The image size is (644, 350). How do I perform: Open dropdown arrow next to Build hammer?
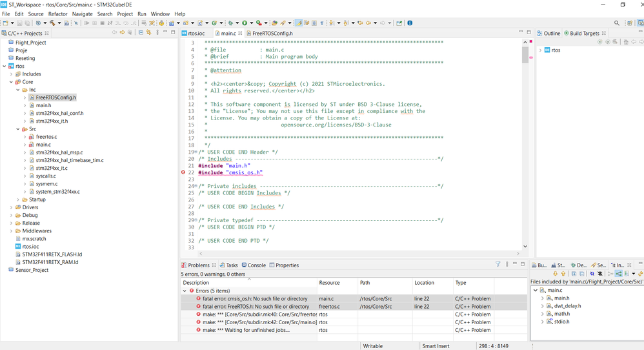point(59,23)
